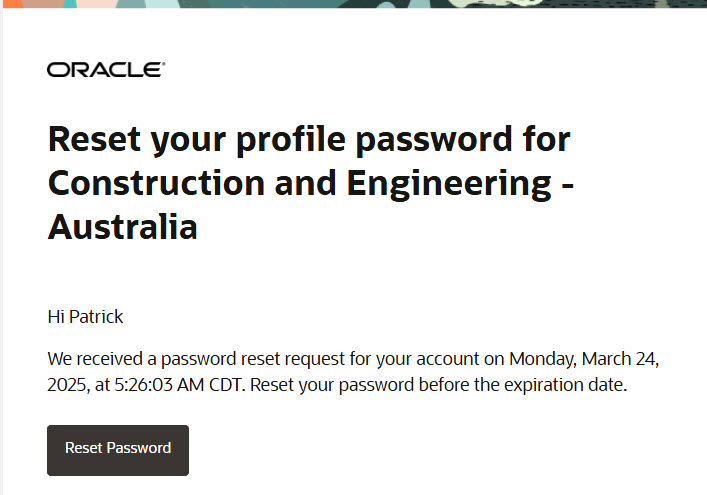Click the "5:26:03 AM CDT" timestamp

pyautogui.click(x=179, y=385)
